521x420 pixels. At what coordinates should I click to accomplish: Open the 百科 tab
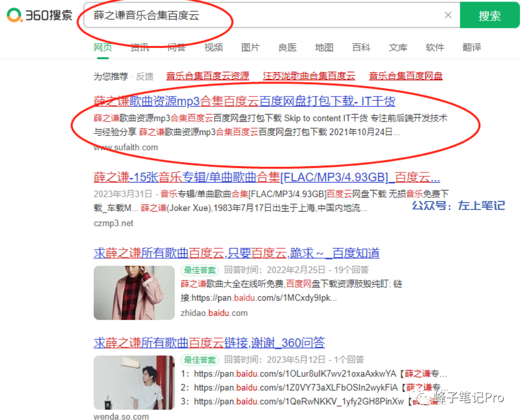(x=361, y=47)
